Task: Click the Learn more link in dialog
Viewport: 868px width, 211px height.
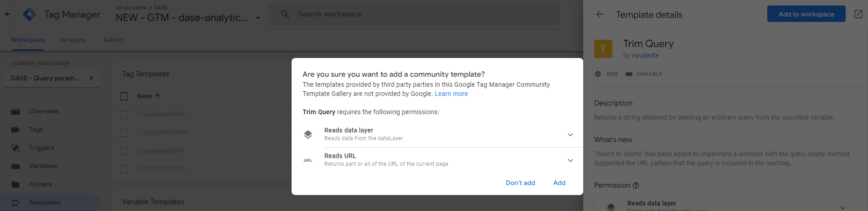Action: point(451,94)
